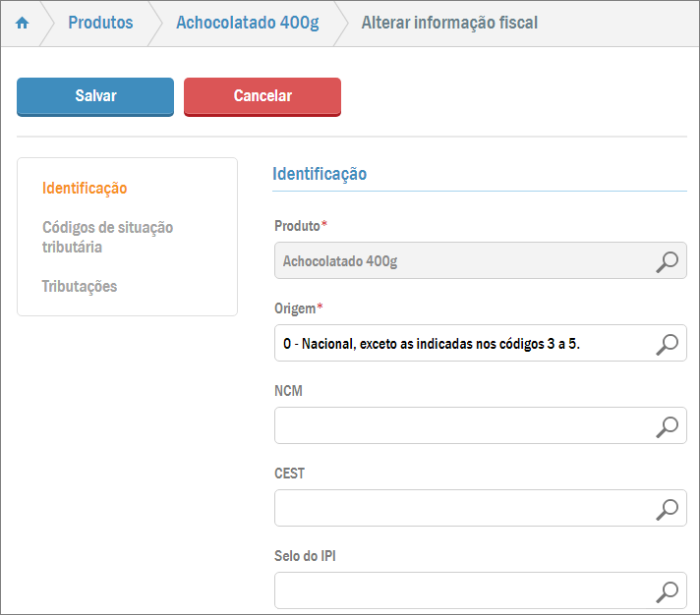Viewport: 700px width, 615px height.
Task: Open the Achocolatado 400g breadcrumb link
Action: click(247, 23)
